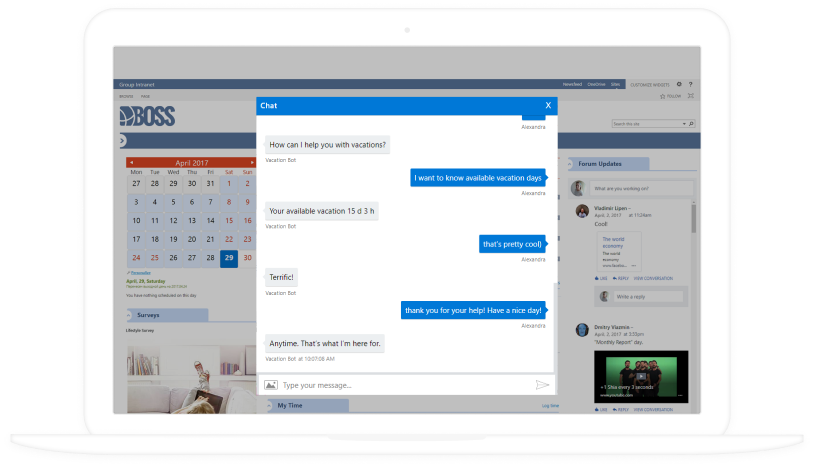
Task: Open the search scope dropdown arrow
Action: [684, 124]
